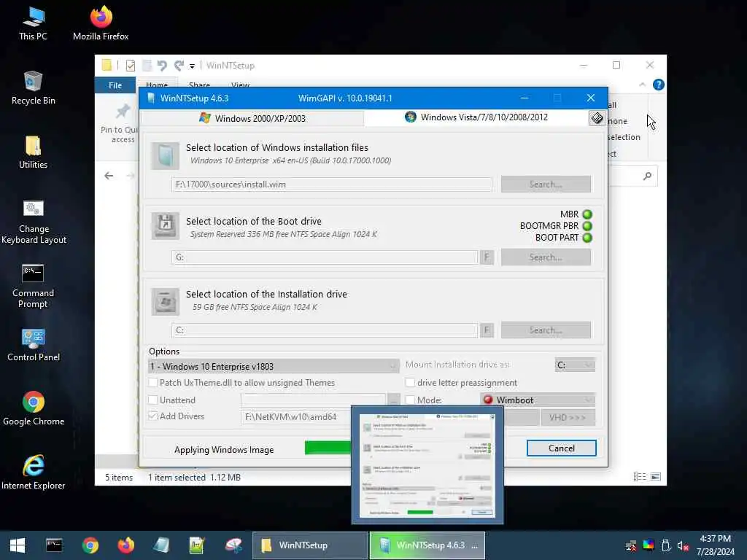
Task: Open the Explorer File menu
Action: tap(115, 85)
